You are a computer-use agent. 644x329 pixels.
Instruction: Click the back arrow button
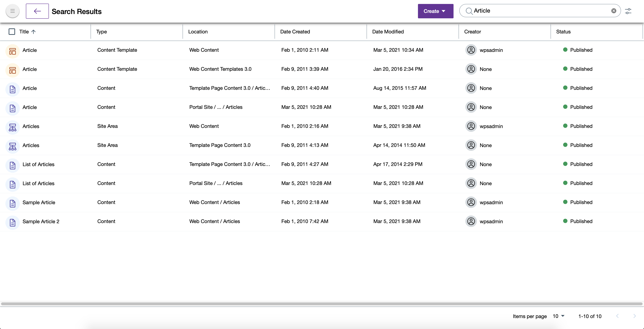pyautogui.click(x=37, y=11)
